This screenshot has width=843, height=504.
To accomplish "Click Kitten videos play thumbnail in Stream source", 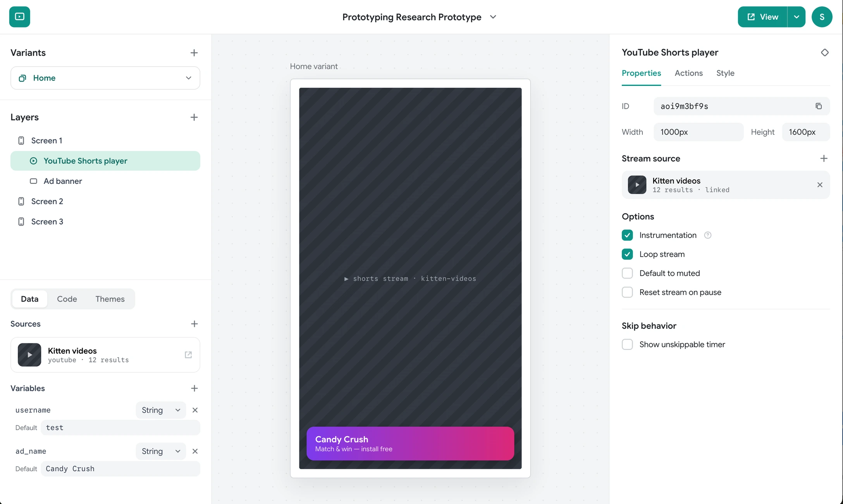I will pyautogui.click(x=637, y=185).
